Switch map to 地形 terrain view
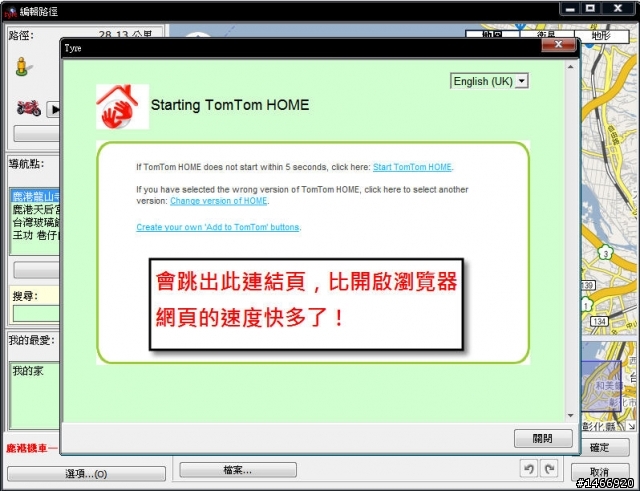The height and width of the screenshot is (491, 640). 602,36
